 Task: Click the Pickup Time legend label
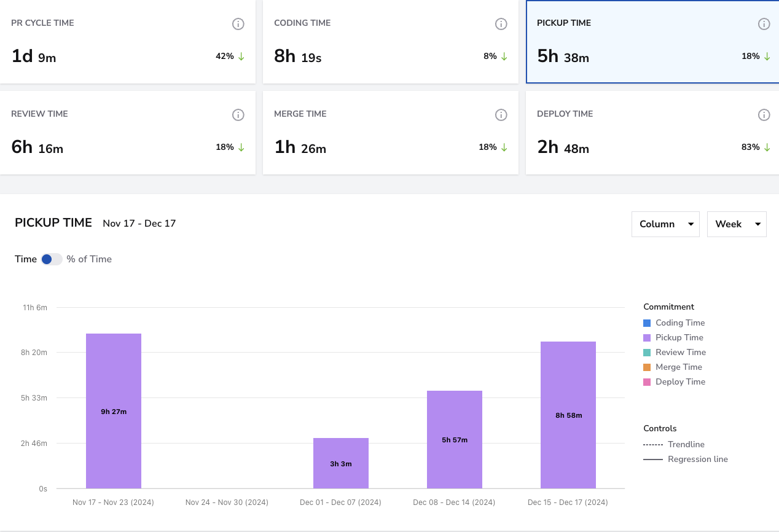point(679,337)
